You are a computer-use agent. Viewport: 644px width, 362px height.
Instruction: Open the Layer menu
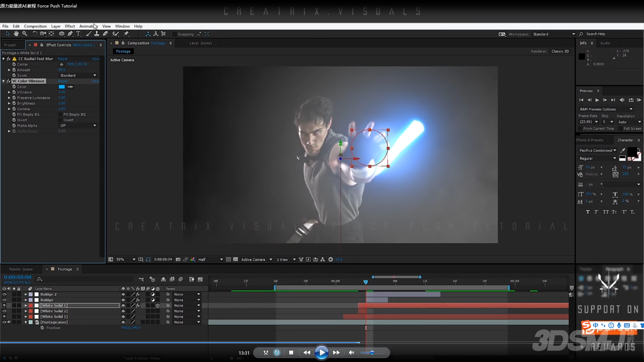click(56, 26)
